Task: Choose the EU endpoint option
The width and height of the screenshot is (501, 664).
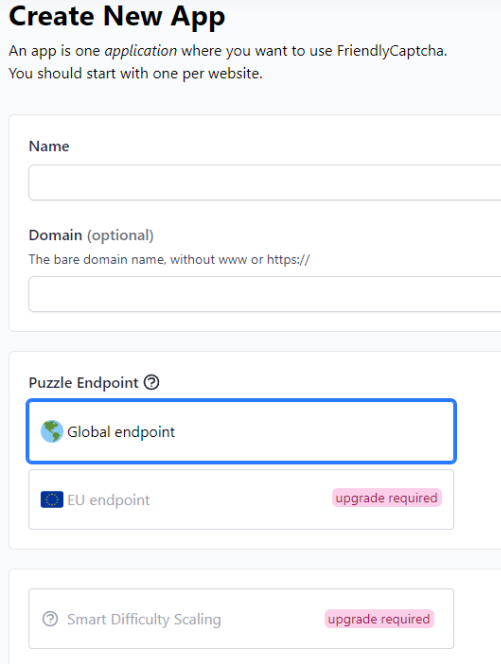Action: pyautogui.click(x=241, y=499)
